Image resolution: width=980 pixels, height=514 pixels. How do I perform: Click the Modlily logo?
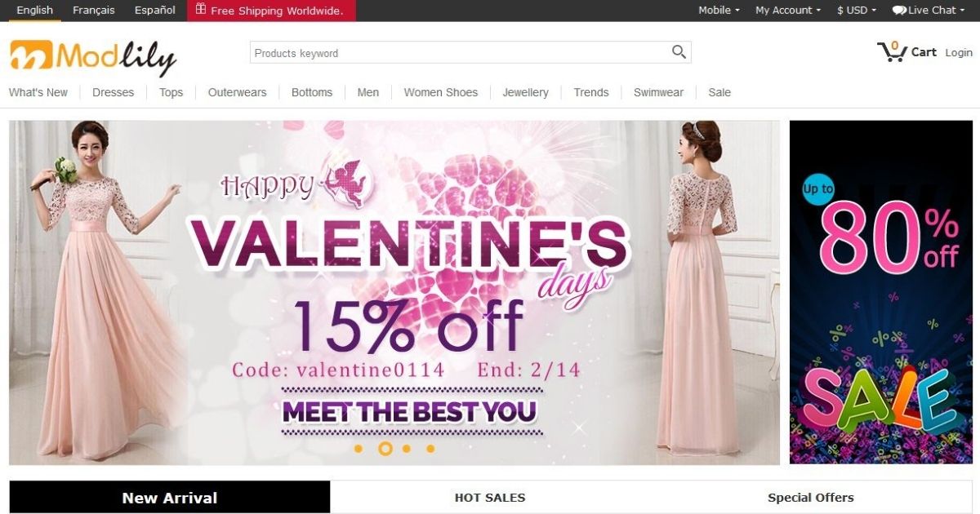pos(93,57)
